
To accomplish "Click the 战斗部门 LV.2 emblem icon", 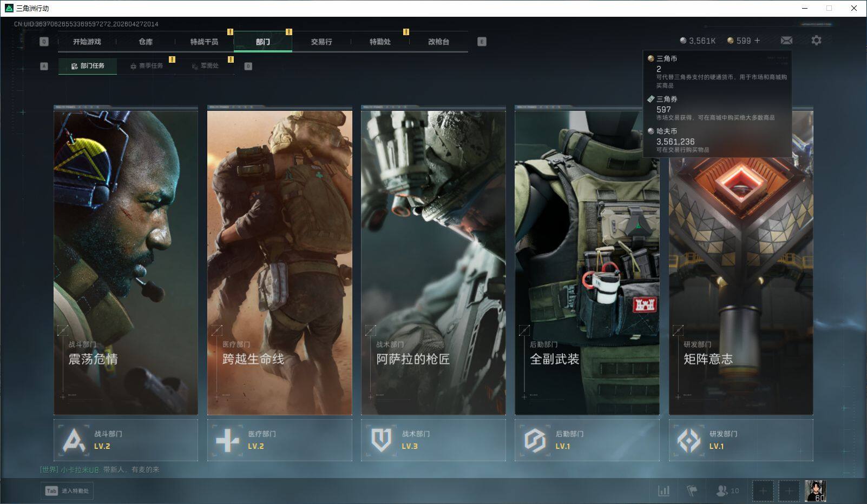I will point(74,440).
